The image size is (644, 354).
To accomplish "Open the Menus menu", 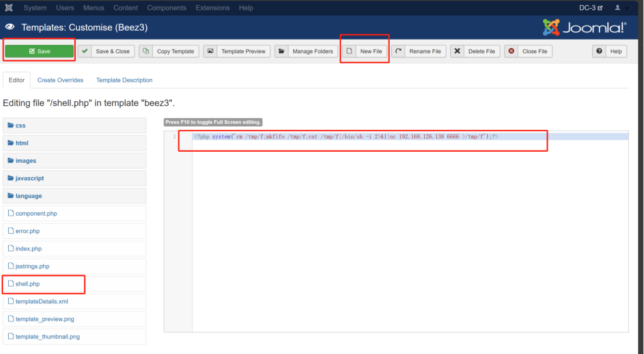I will [94, 8].
